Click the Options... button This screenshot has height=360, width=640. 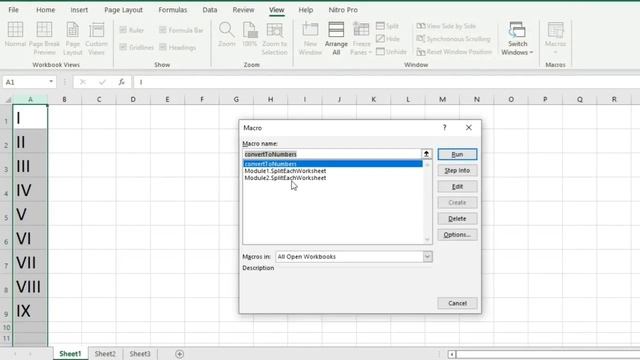pos(457,235)
